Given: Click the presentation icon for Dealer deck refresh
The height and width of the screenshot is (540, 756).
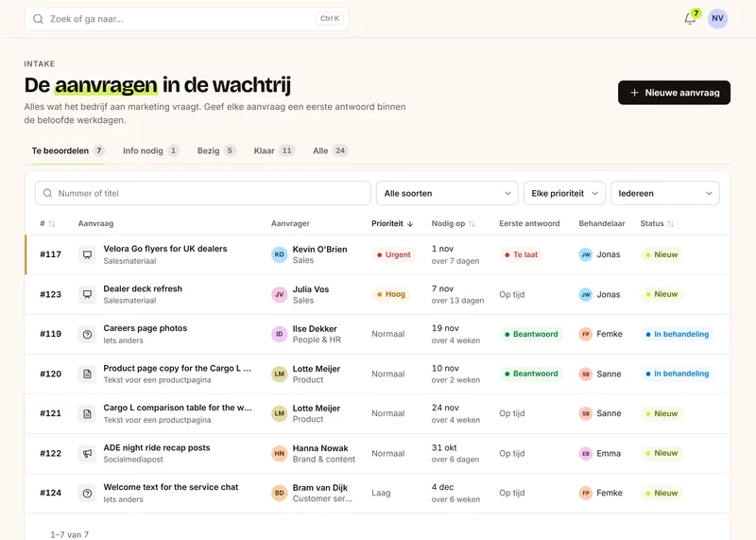Looking at the screenshot, I should [x=87, y=294].
